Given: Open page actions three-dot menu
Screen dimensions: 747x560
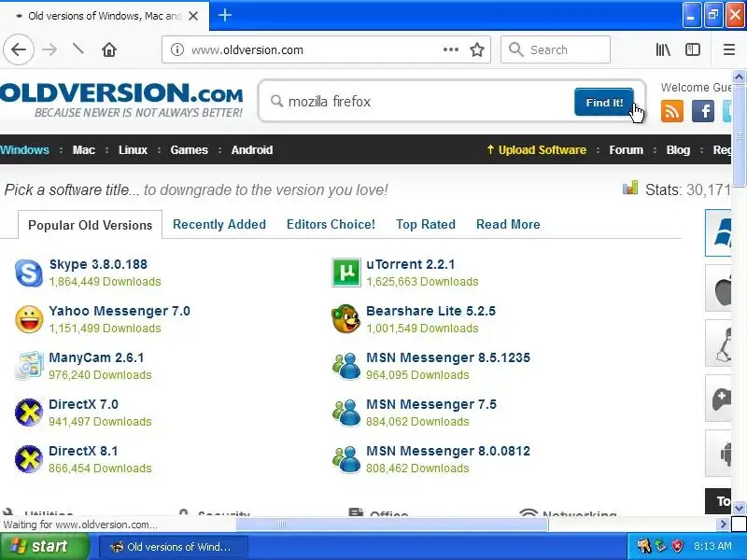Looking at the screenshot, I should click(451, 49).
